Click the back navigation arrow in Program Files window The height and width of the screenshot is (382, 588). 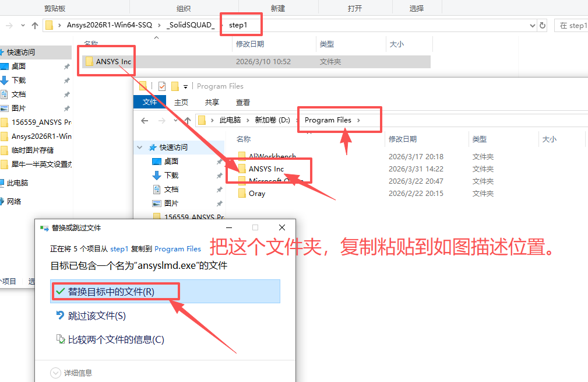[x=144, y=121]
